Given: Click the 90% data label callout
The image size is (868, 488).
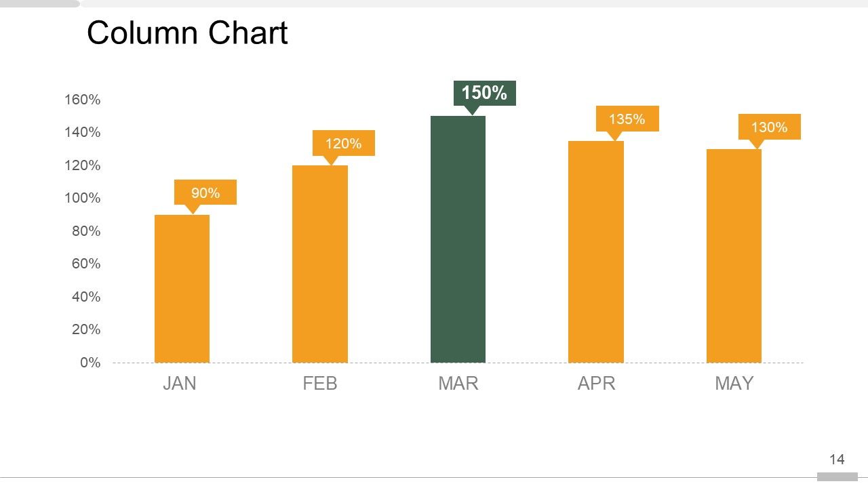Looking at the screenshot, I should pos(205,193).
